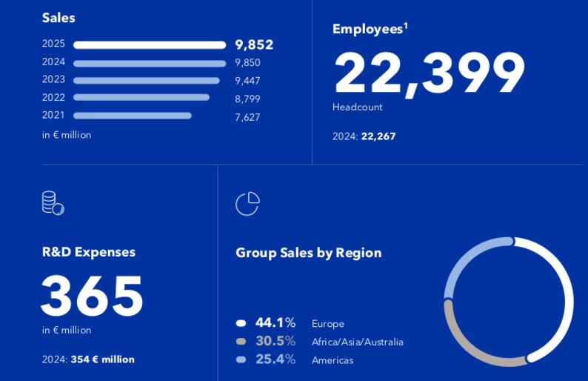Click the 365 R&D expenses figure
This screenshot has height=381, width=588.
[x=92, y=296]
